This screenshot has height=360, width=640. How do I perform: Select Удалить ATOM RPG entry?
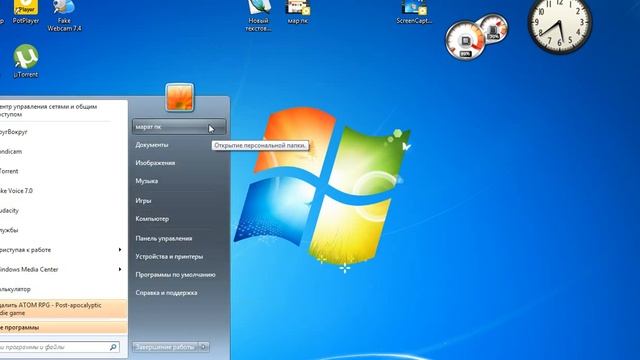point(63,309)
